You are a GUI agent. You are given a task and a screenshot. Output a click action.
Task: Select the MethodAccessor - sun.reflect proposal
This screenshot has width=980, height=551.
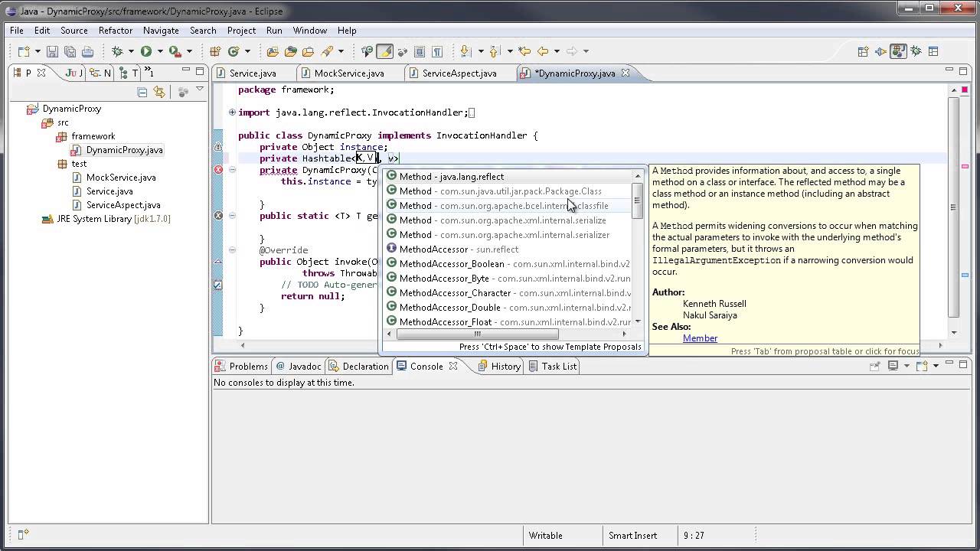(508, 249)
